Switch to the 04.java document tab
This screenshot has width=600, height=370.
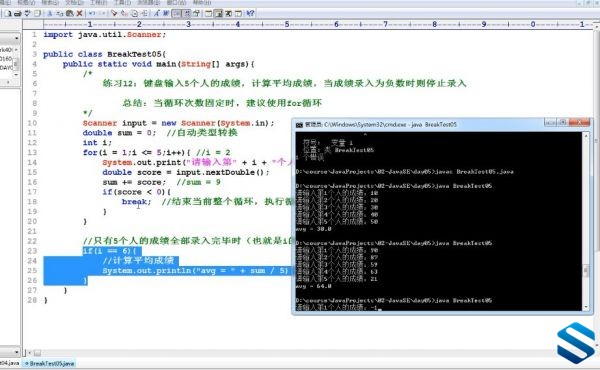tap(9, 363)
